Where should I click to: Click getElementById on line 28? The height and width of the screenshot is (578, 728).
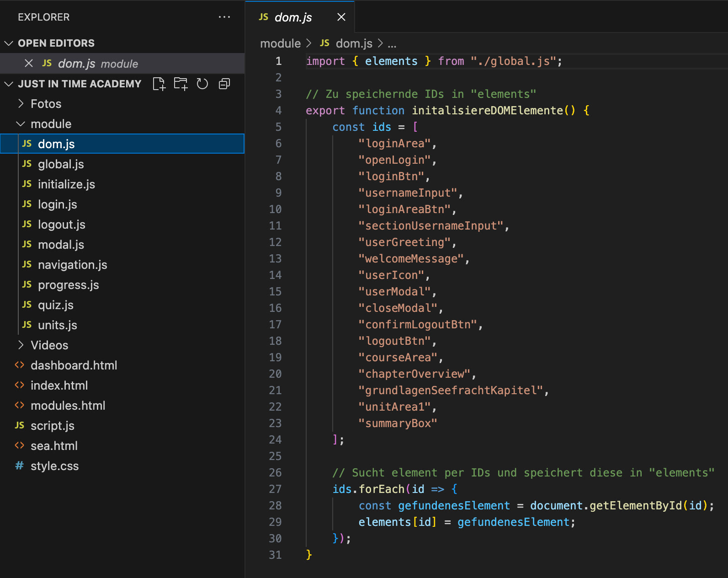[x=636, y=506]
